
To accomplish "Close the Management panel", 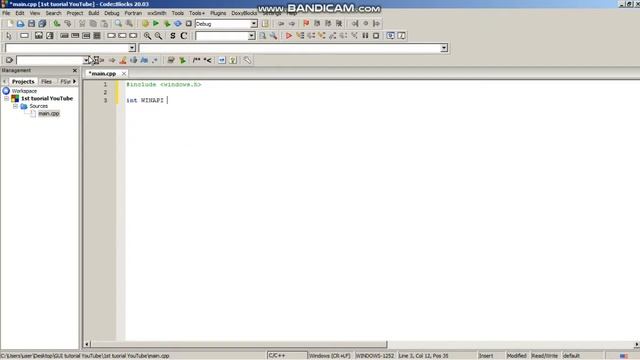I will [75, 71].
